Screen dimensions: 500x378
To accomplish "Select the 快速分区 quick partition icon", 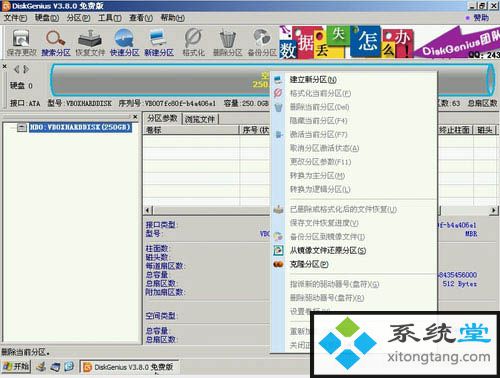I will pyautogui.click(x=124, y=42).
